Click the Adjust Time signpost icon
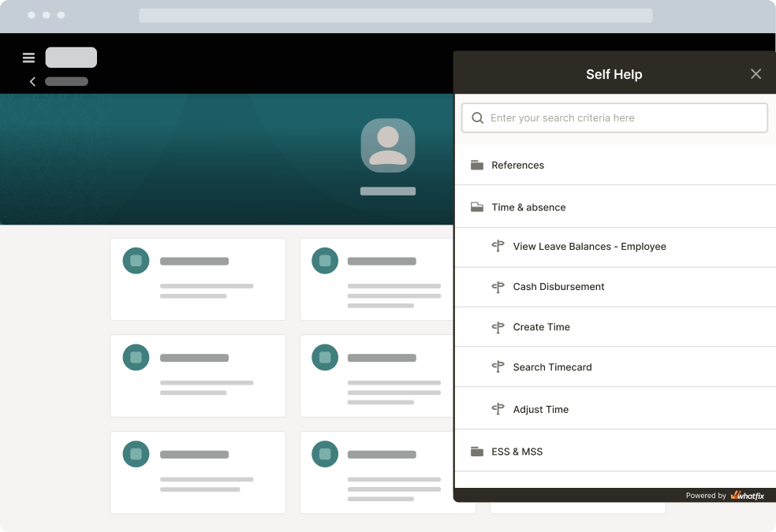This screenshot has width=776, height=532. (x=498, y=409)
